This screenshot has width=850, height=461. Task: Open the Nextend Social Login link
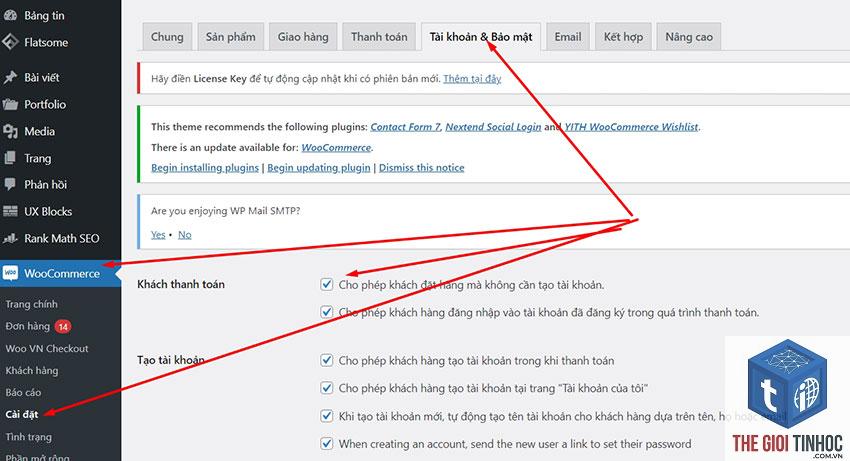pyautogui.click(x=493, y=127)
